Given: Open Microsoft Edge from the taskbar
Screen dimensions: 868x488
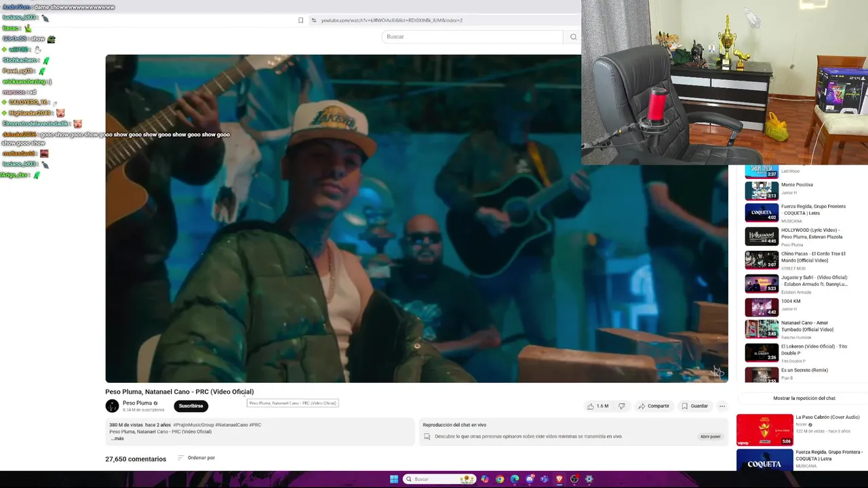Looking at the screenshot, I should 515,479.
